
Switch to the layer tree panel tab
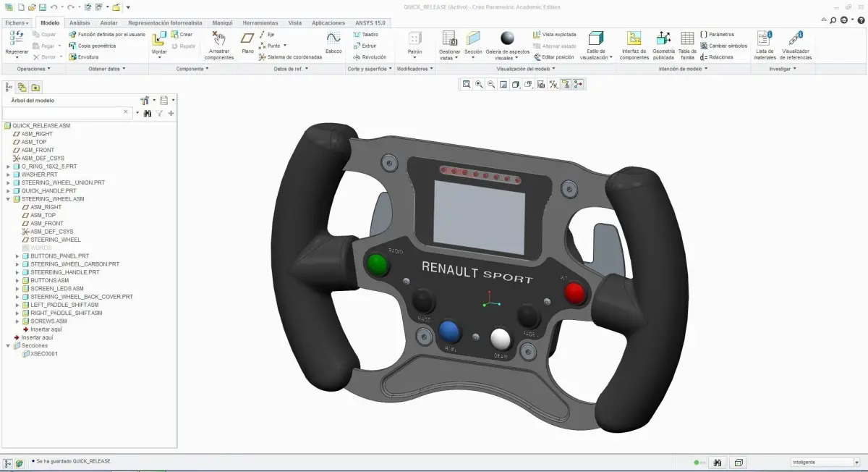click(x=22, y=86)
